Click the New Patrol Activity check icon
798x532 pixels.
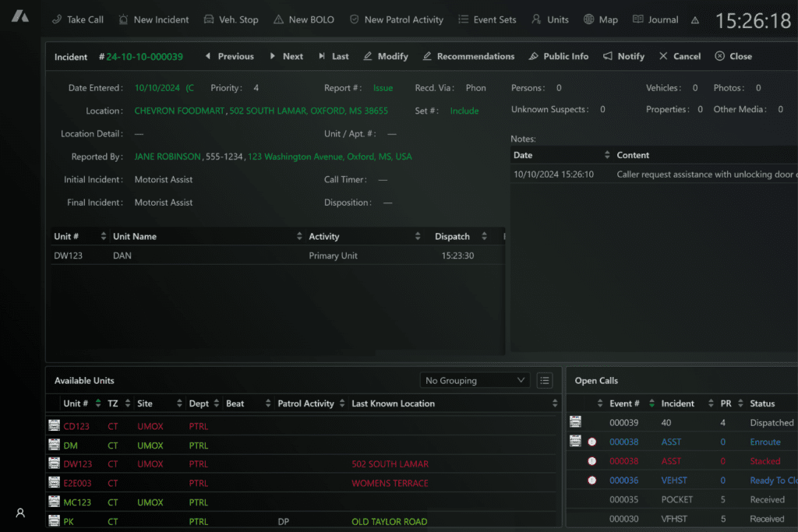(x=354, y=19)
